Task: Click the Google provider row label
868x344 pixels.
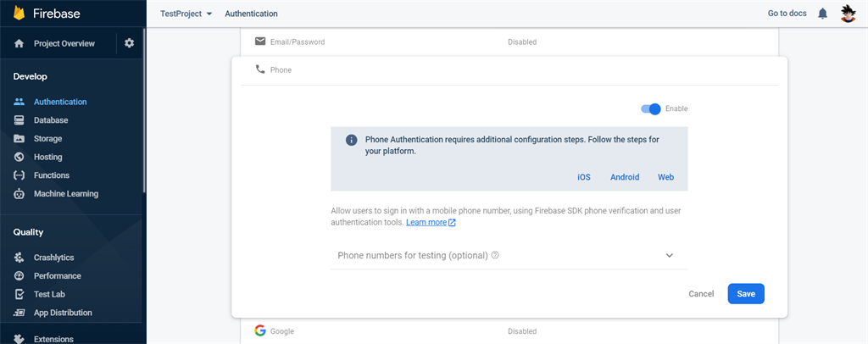Action: (x=282, y=331)
